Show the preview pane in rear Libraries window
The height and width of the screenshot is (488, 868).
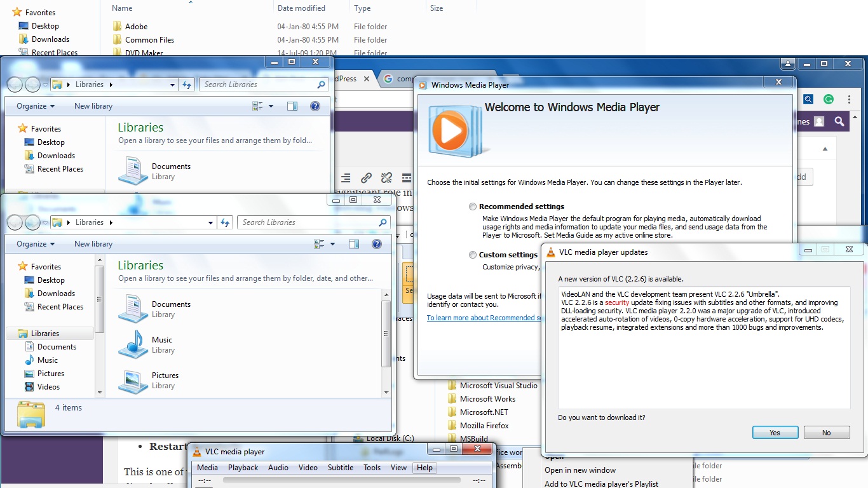(x=292, y=106)
